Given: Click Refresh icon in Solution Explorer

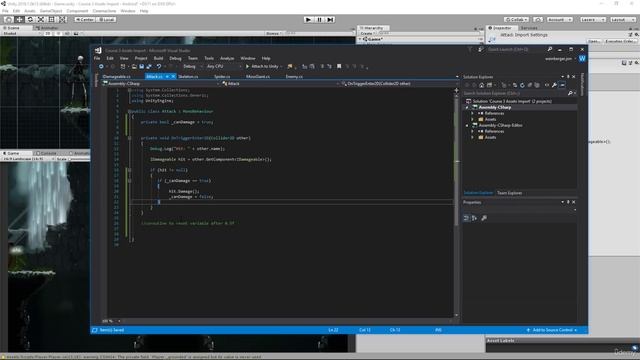Looking at the screenshot, I should point(522,85).
